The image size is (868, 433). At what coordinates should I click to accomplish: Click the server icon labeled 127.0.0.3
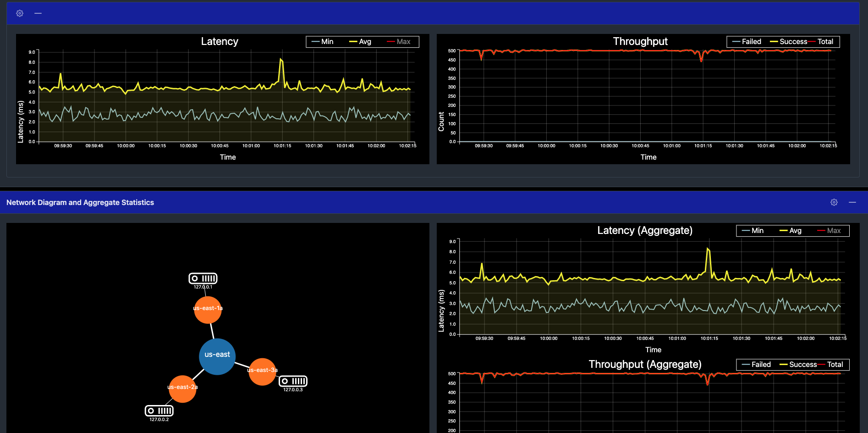pyautogui.click(x=294, y=381)
